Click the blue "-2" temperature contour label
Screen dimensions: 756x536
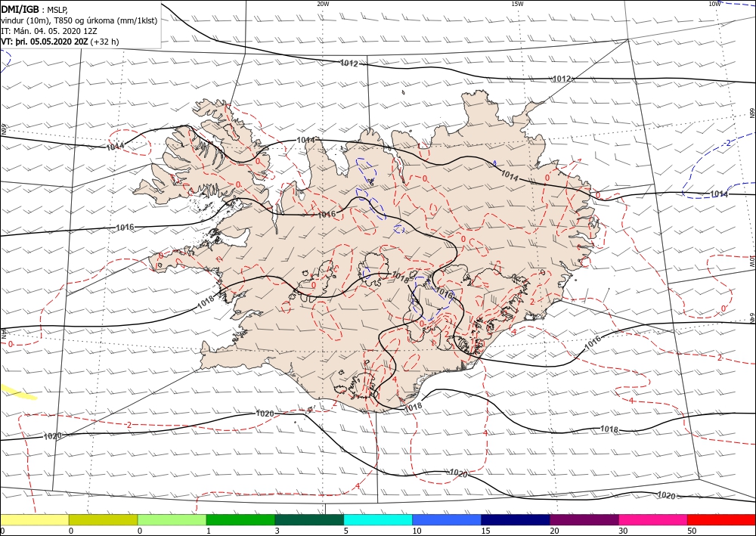tap(727, 143)
